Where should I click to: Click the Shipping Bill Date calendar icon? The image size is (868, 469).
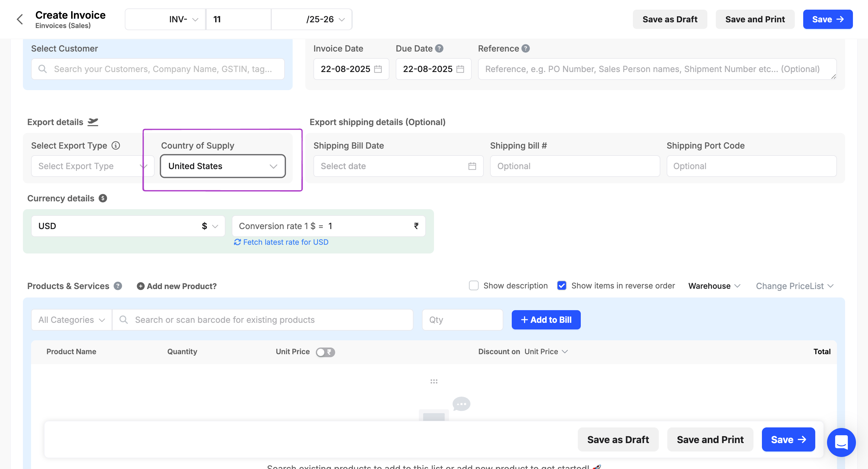[x=472, y=166]
